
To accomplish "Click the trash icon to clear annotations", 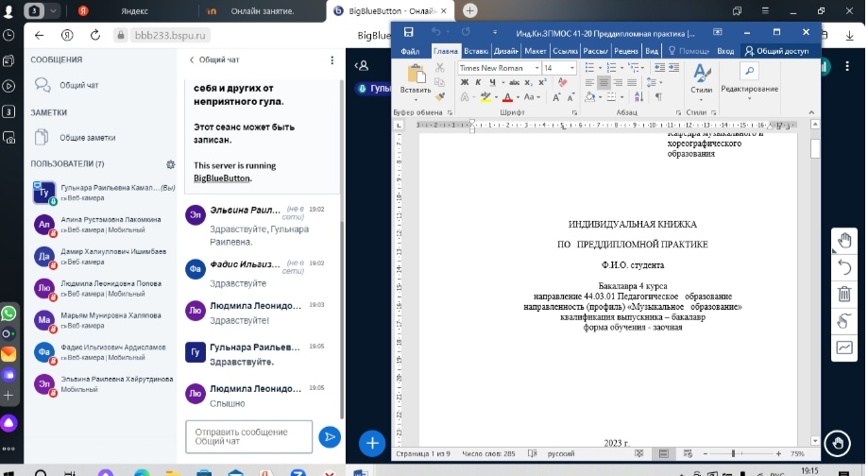I will [x=844, y=295].
